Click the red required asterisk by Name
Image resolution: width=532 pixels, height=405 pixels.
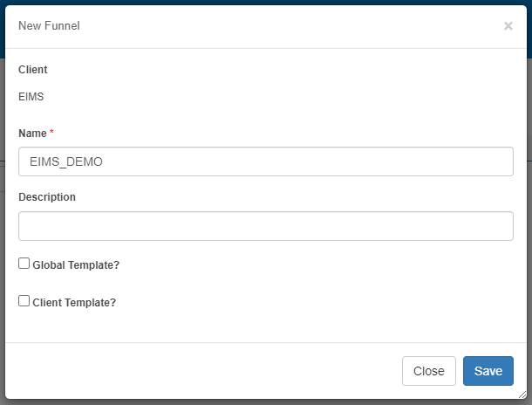click(51, 132)
